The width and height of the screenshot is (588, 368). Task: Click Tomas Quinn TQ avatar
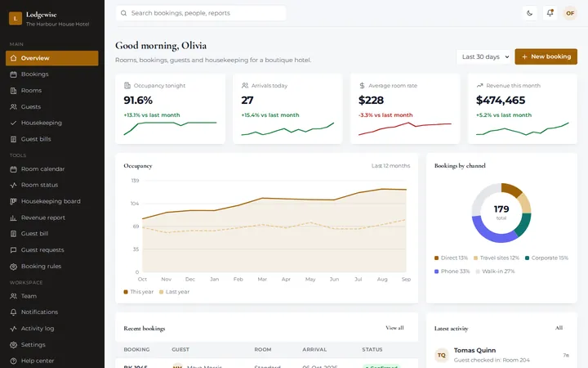click(x=441, y=355)
